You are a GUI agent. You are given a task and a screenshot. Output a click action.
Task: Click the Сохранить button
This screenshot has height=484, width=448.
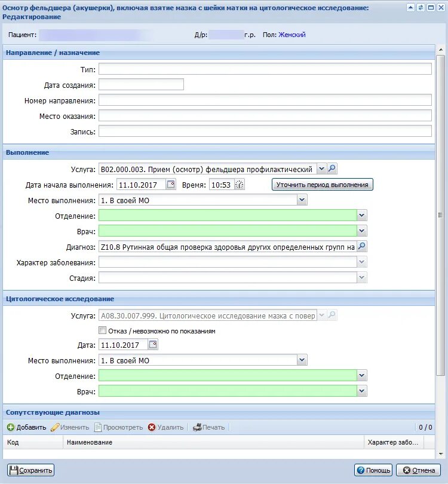[x=30, y=470]
